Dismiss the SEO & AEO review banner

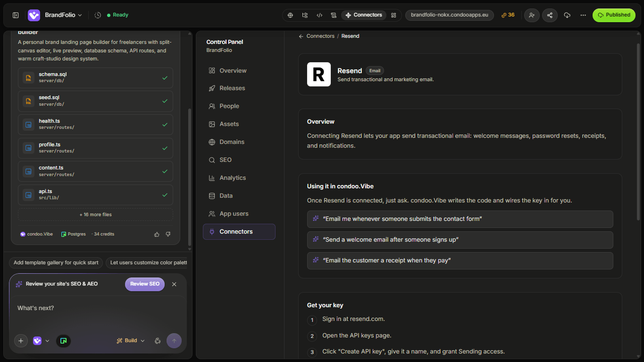pos(174,284)
